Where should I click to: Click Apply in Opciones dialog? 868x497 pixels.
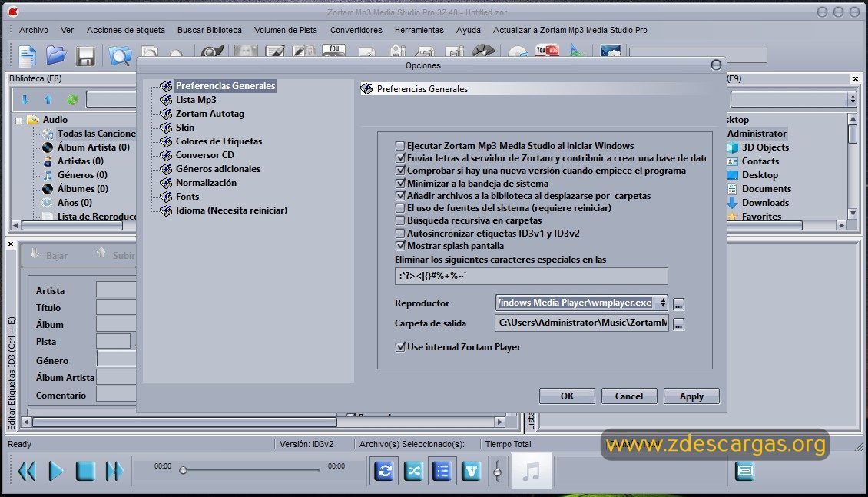(x=691, y=396)
